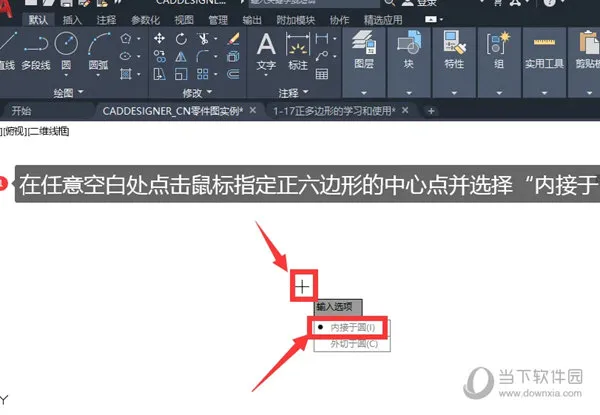Screen dimensions: 600x415
Task: Click the ribbon minimize toggle button
Action: [x=431, y=19]
